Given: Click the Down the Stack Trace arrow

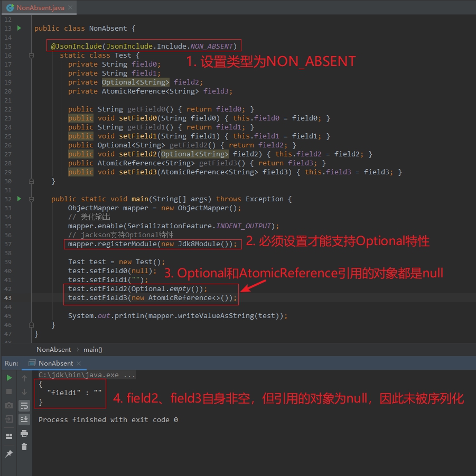Looking at the screenshot, I should (24, 392).
